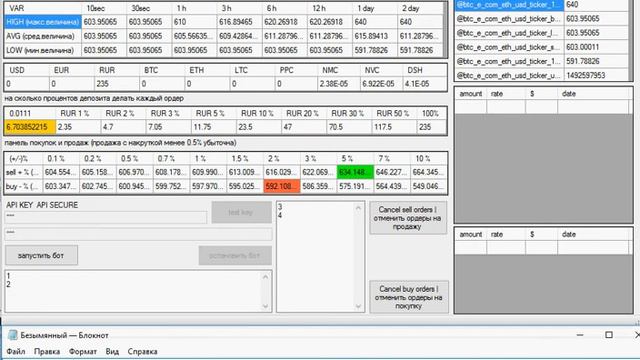Select the red 592.108 buy -2% cell
Screen dimensions: 640x360
(282, 186)
